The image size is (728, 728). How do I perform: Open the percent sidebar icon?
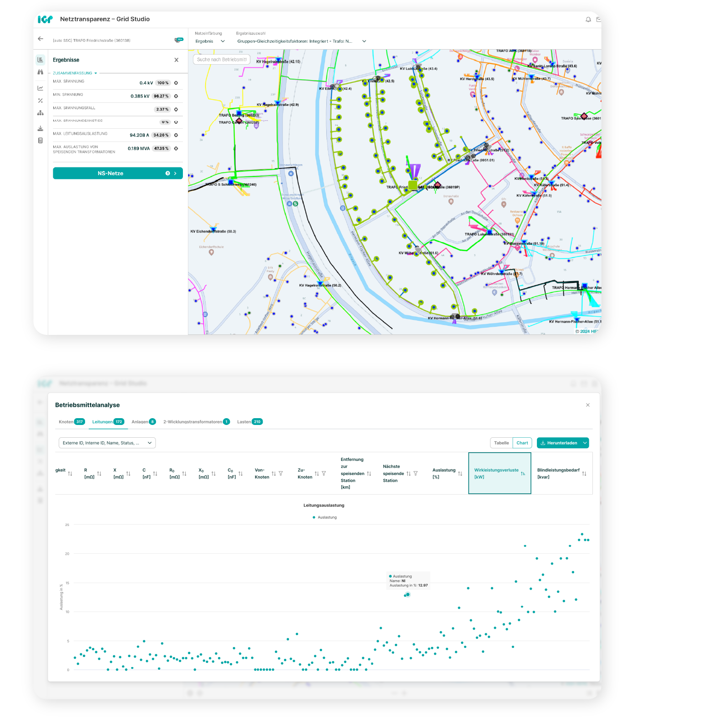pos(40,101)
